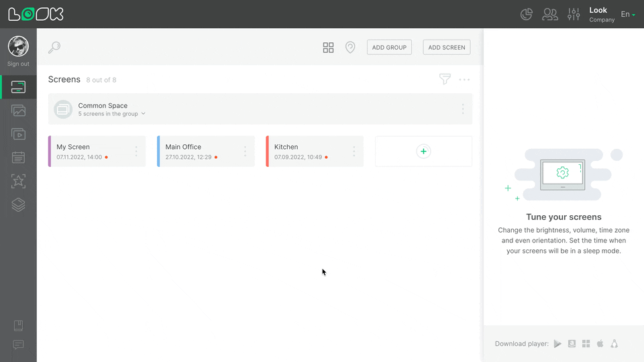
Task: Select the Main Office screen card
Action: (x=201, y=152)
